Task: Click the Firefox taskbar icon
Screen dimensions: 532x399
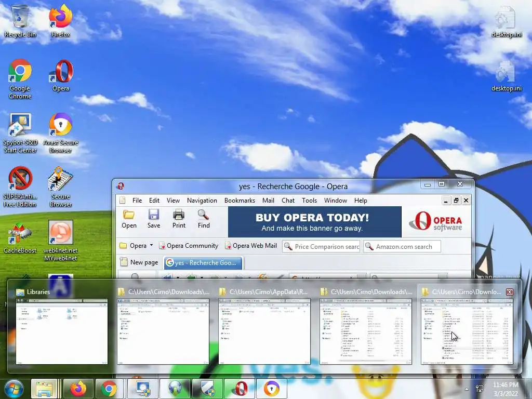Action: tap(78, 389)
